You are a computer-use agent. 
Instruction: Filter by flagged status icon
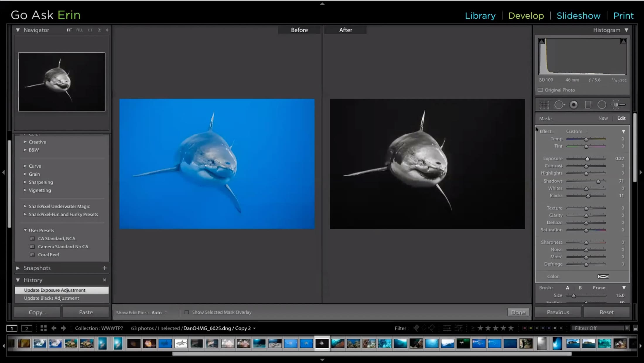[416, 328]
